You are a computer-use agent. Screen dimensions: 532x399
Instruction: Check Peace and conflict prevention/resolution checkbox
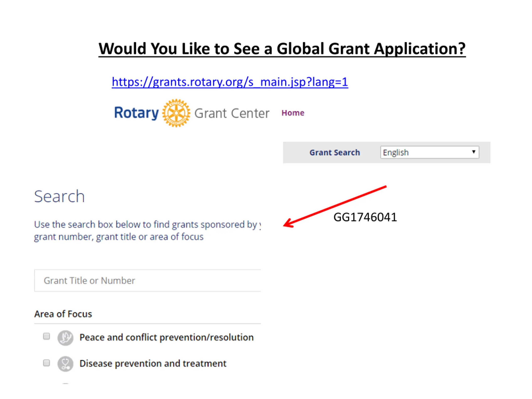click(46, 336)
